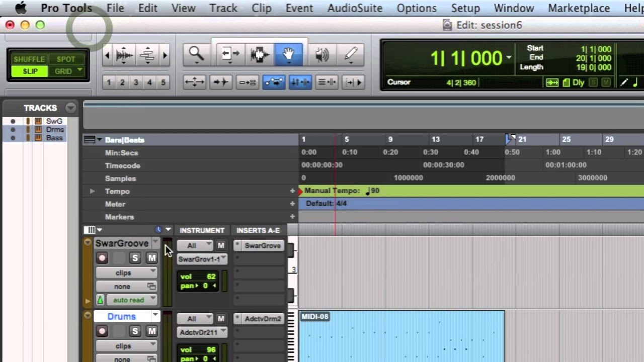This screenshot has height=362, width=644.
Task: Toggle Mirrored MIDI Editing button
Action: coord(247,82)
